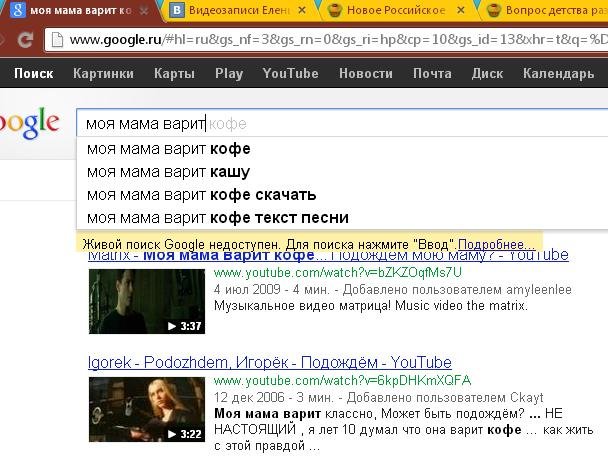The width and height of the screenshot is (608, 460).
Task: Click the page icon in address bar
Action: coord(57,40)
